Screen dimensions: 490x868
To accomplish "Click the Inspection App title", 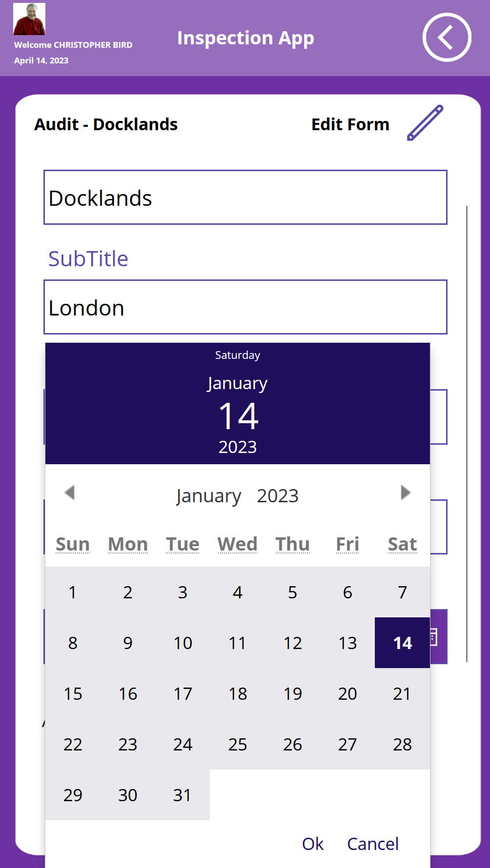I will (245, 38).
